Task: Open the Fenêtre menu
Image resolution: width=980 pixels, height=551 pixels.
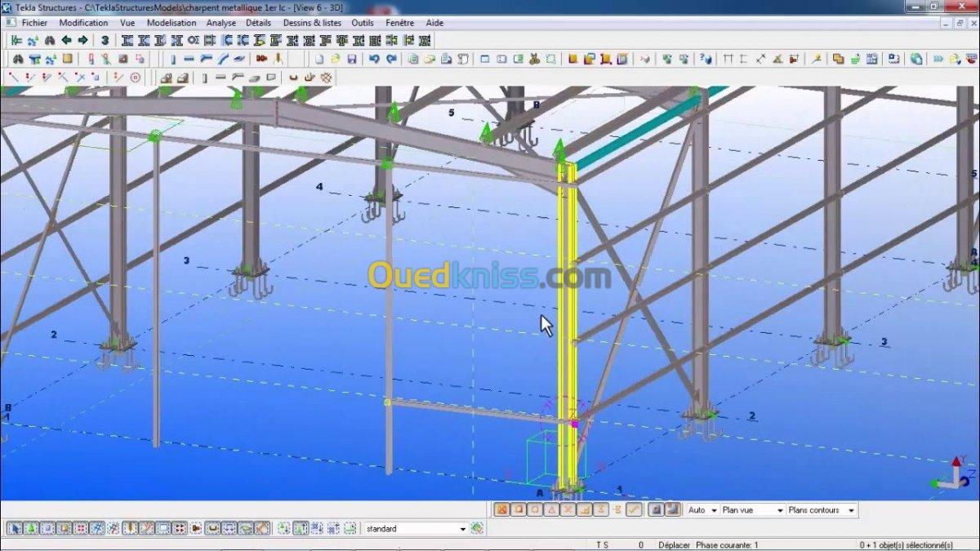Action: (x=400, y=23)
